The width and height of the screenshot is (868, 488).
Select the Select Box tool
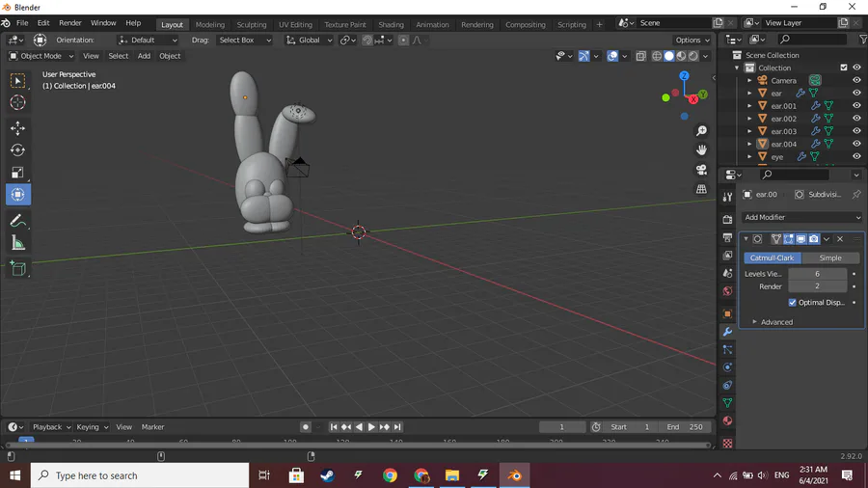coord(17,81)
